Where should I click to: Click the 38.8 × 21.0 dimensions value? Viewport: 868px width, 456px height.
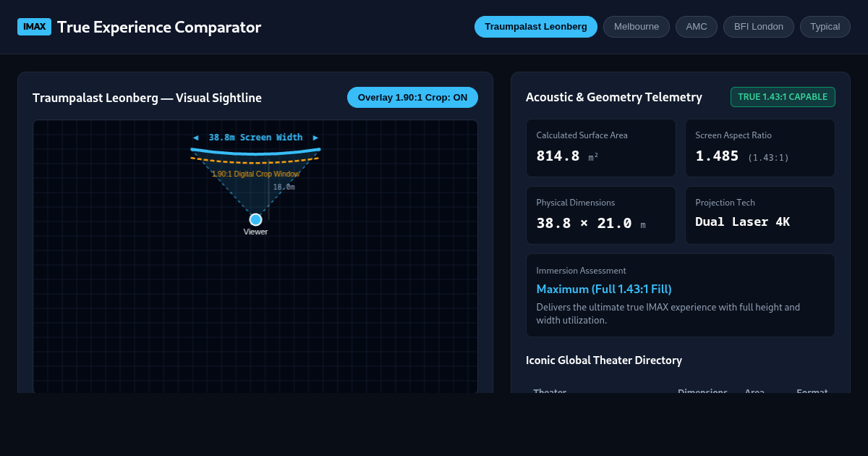click(x=584, y=223)
